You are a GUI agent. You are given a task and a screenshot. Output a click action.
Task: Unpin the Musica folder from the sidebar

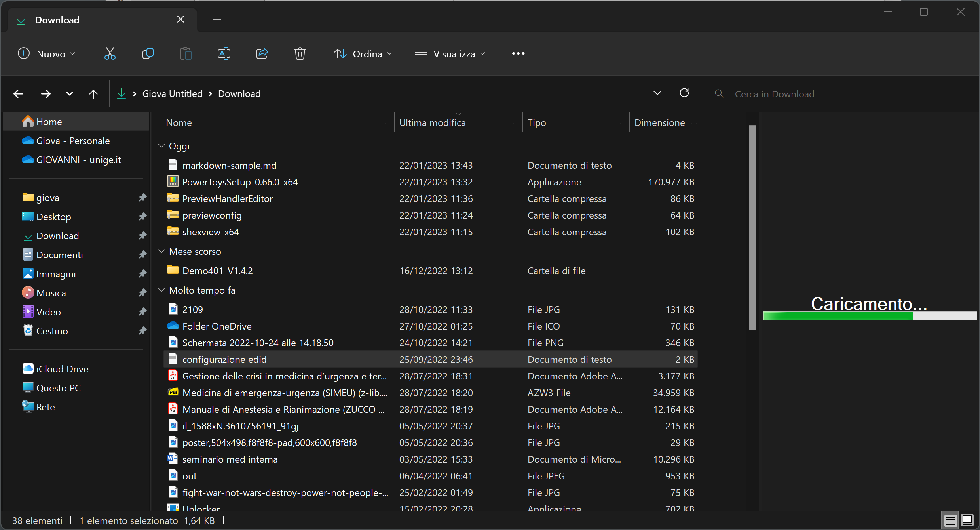142,293
